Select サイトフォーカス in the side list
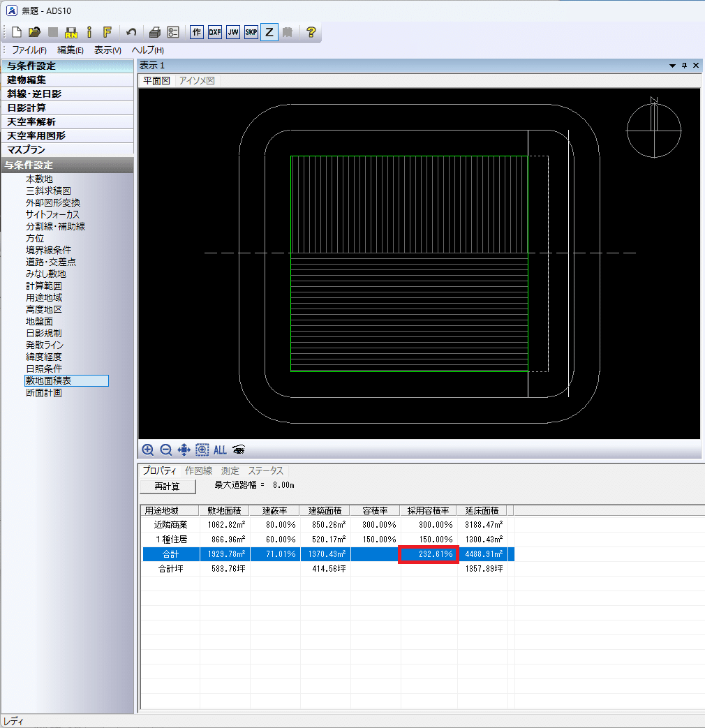705x728 pixels. click(x=52, y=214)
